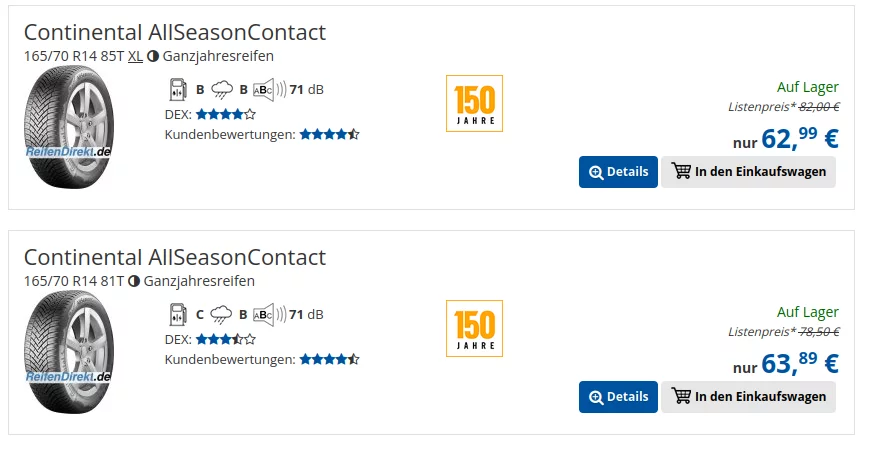Open first Continental AllSeasonContact title link
869x450 pixels.
pos(175,32)
